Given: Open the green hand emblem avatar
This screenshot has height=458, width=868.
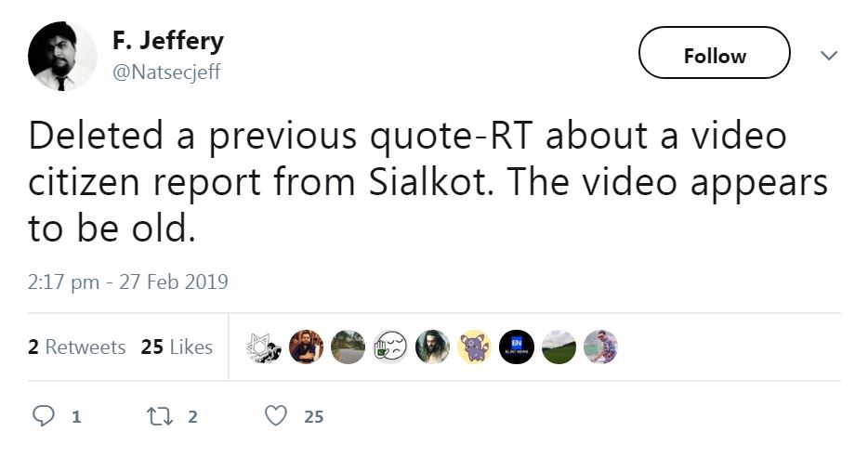Looking at the screenshot, I should pos(389,347).
